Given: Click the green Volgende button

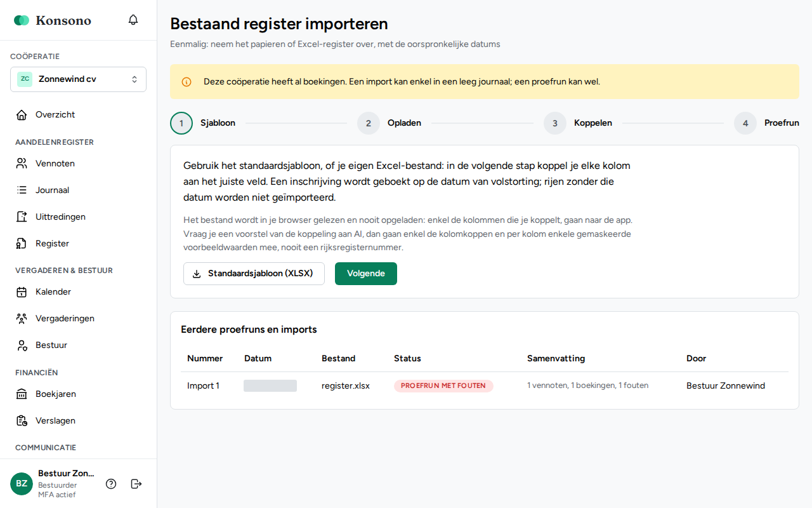Looking at the screenshot, I should pos(366,274).
